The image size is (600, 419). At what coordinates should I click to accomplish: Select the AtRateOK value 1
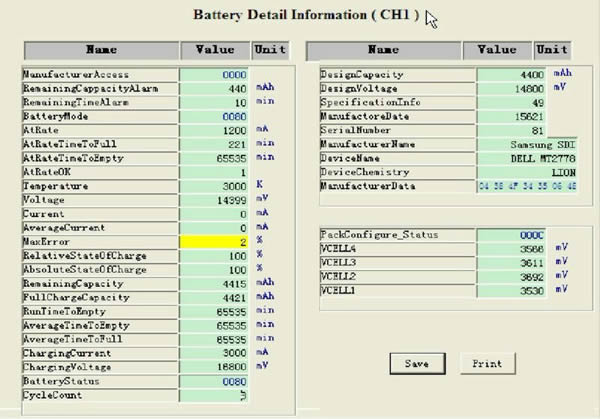214,172
